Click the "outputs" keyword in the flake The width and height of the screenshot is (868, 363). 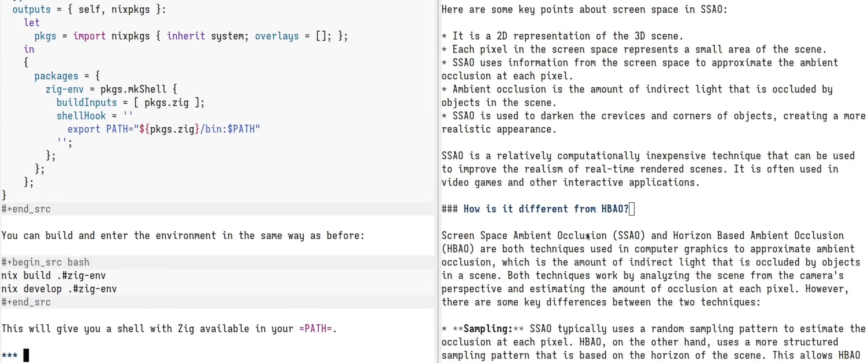coord(31,9)
